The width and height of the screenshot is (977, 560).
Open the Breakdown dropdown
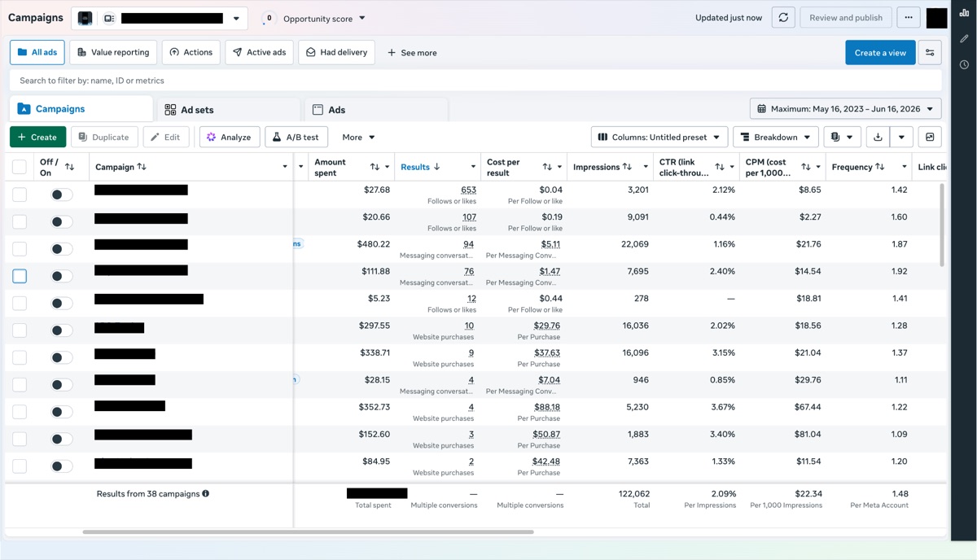[776, 138]
